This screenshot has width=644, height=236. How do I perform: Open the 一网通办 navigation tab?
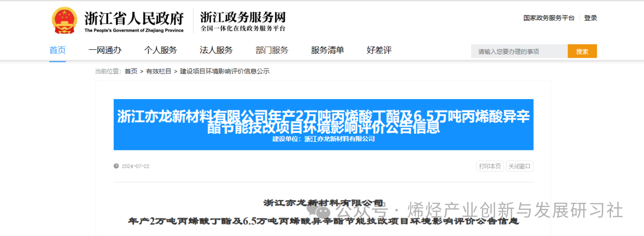pos(105,50)
